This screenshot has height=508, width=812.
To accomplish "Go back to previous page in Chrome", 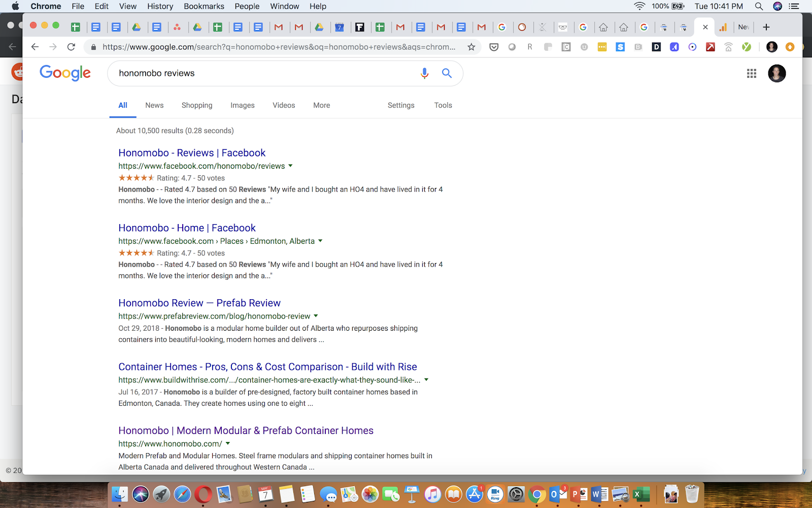I will [35, 47].
